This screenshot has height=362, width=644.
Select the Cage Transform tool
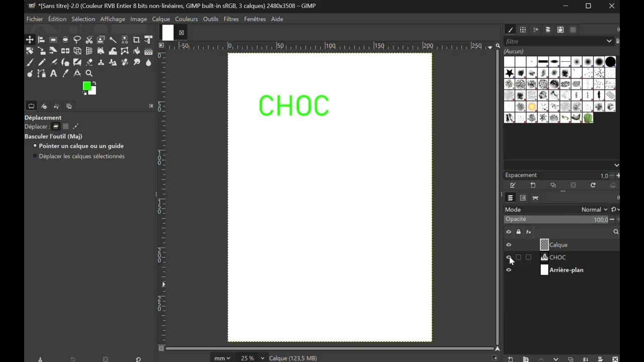[125, 51]
